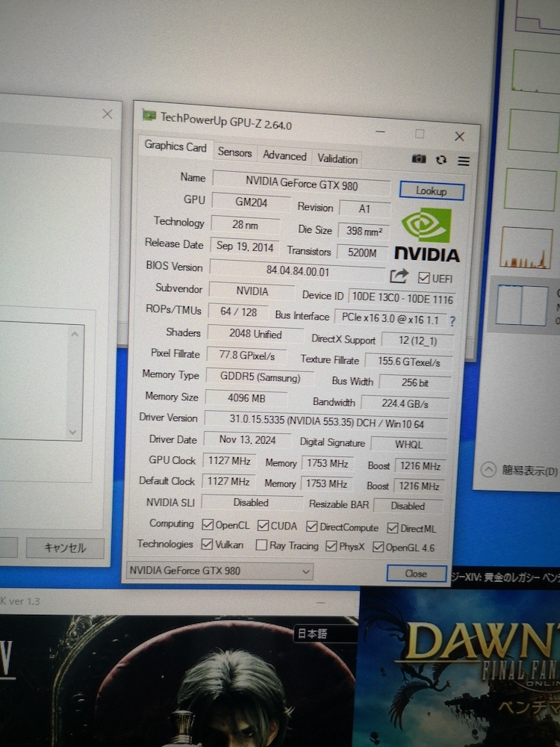Click the Digital Signature WHQL field
This screenshot has width=560, height=747.
click(x=408, y=444)
